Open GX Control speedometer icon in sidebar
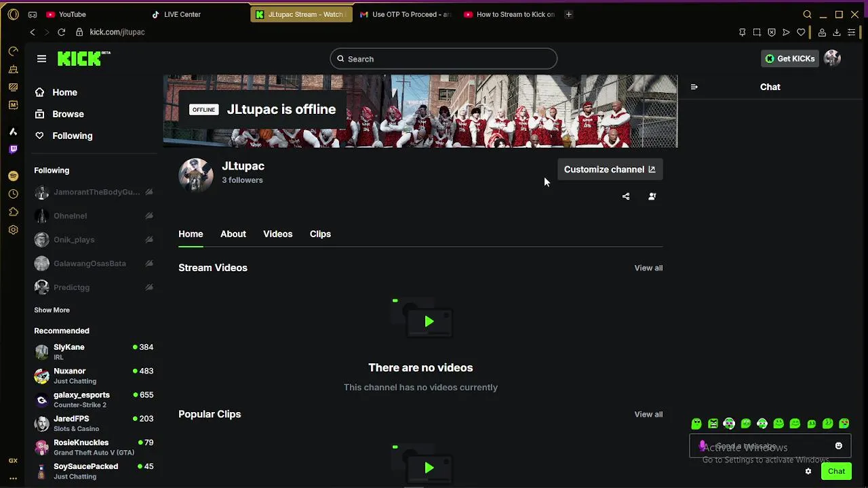Screen dimensions: 868x488 (x=13, y=52)
